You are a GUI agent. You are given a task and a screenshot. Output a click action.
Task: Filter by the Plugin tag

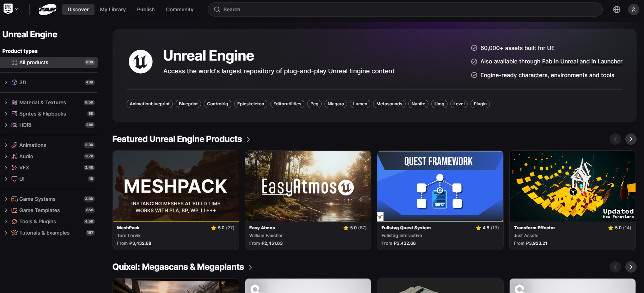pyautogui.click(x=480, y=104)
